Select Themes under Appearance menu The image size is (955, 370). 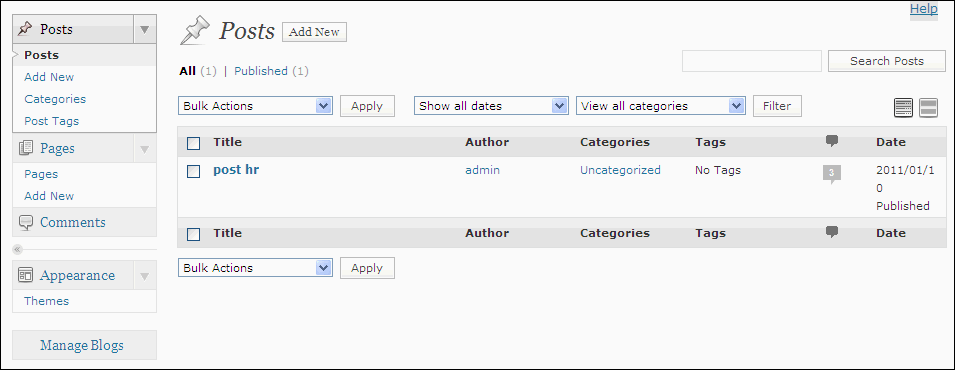(x=46, y=301)
